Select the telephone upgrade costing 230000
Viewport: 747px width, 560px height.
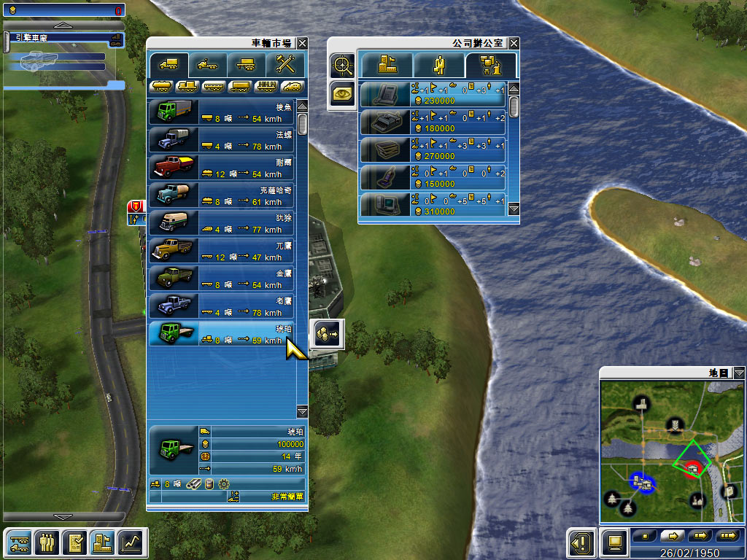coord(433,94)
